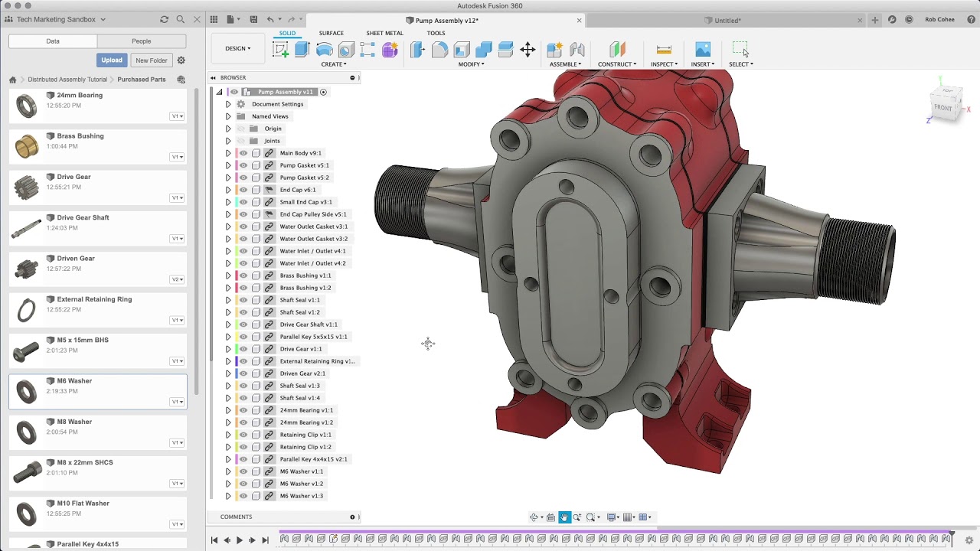Screen dimensions: 980x551
Task: Toggle visibility of 24mm Bearing v1:1
Action: tap(243, 410)
